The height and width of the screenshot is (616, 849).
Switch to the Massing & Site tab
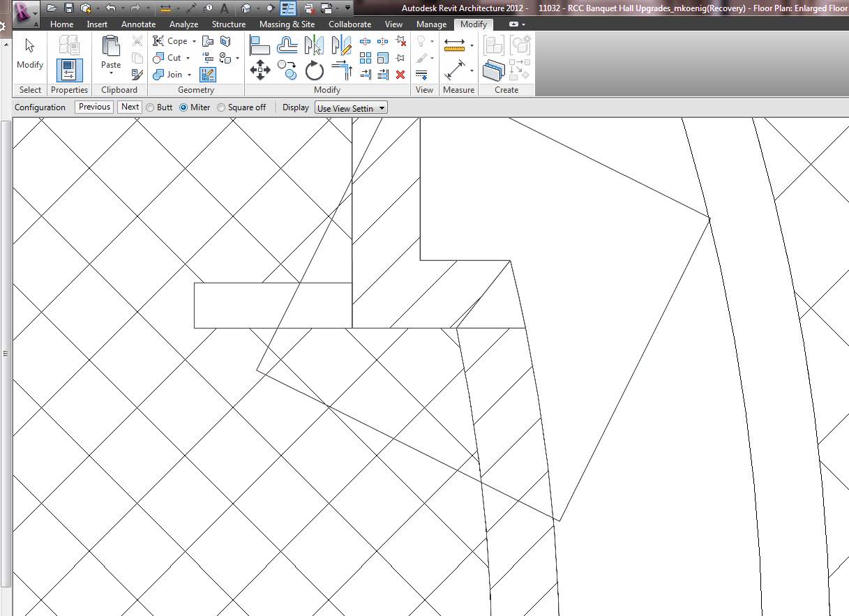[x=287, y=24]
